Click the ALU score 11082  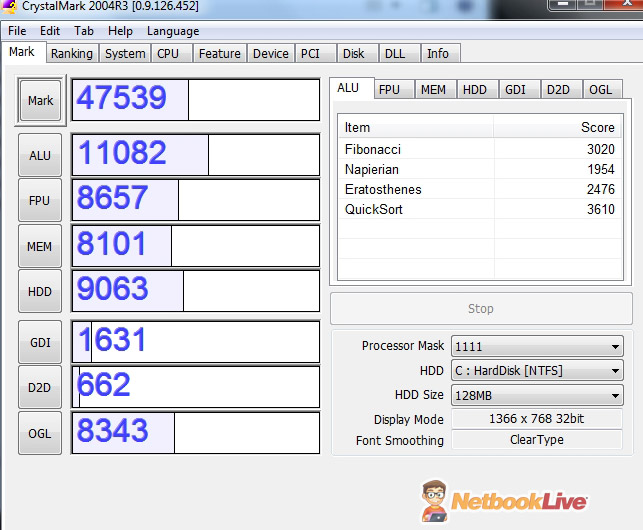pyautogui.click(x=122, y=152)
